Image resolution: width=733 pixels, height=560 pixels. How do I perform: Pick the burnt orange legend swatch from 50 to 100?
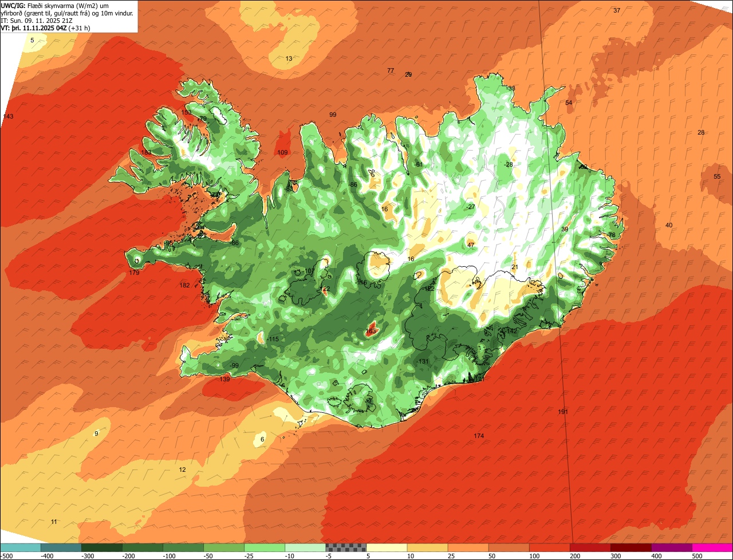[x=509, y=547]
